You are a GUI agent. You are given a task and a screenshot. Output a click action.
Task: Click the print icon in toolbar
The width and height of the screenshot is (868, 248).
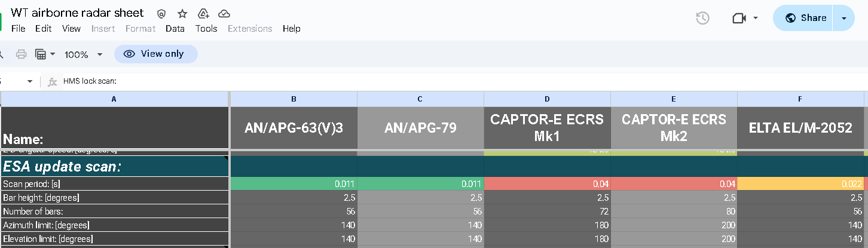tap(21, 54)
